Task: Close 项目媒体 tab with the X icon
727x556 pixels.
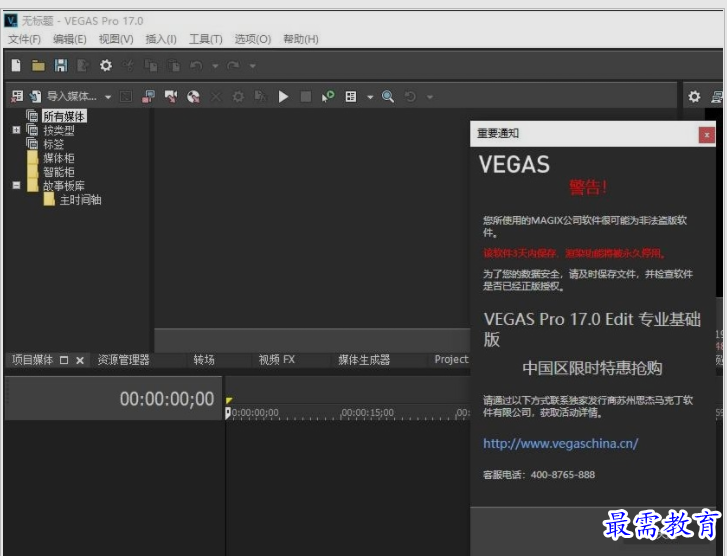Action: point(80,360)
